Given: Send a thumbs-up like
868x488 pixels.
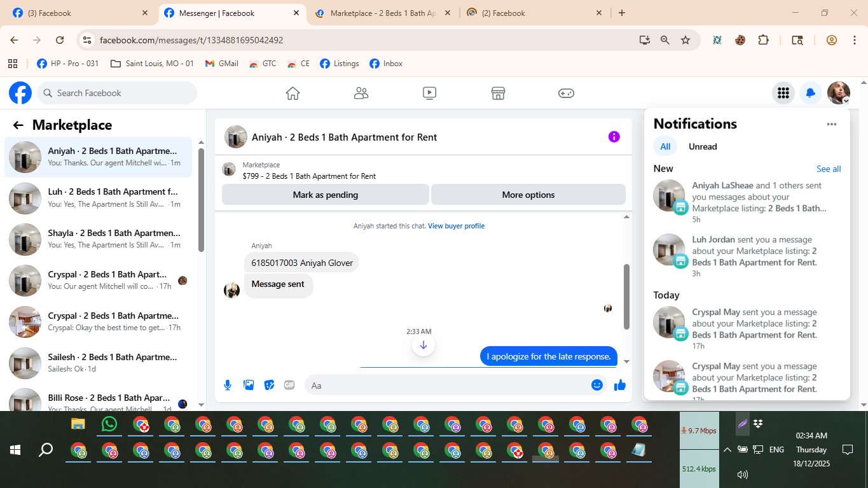Looking at the screenshot, I should 620,385.
